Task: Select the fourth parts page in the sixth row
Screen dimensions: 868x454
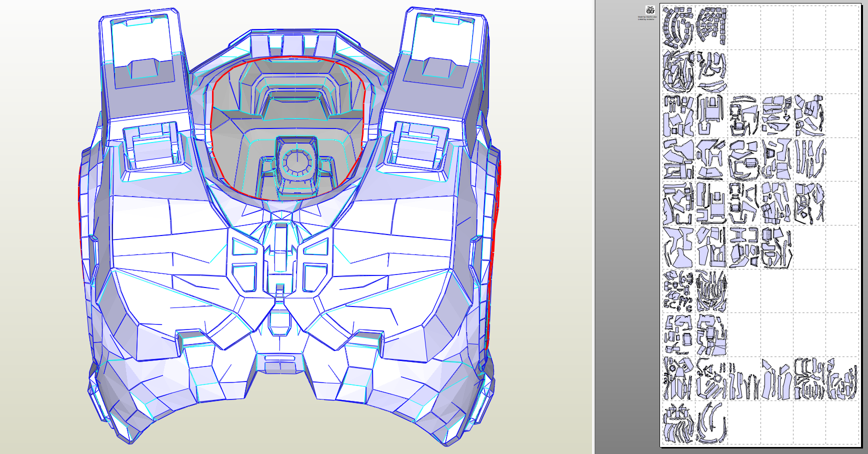Action: point(776,247)
